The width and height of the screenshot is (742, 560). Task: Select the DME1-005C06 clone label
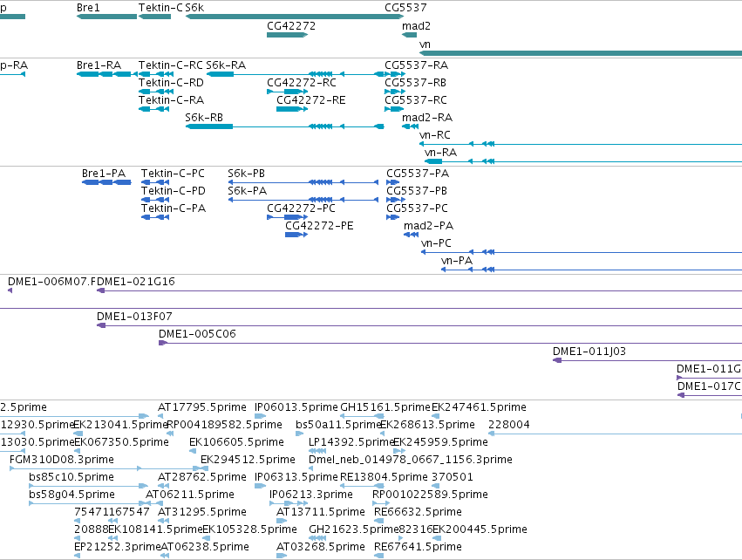pyautogui.click(x=197, y=334)
